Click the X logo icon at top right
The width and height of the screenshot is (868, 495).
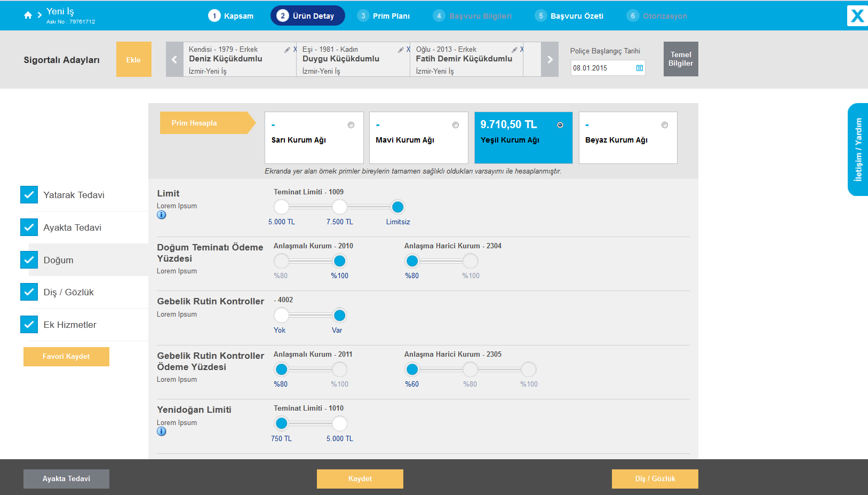click(x=857, y=15)
